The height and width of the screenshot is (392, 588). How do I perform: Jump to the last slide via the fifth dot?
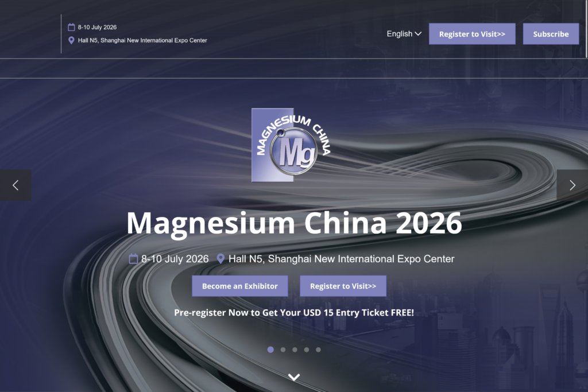point(319,349)
